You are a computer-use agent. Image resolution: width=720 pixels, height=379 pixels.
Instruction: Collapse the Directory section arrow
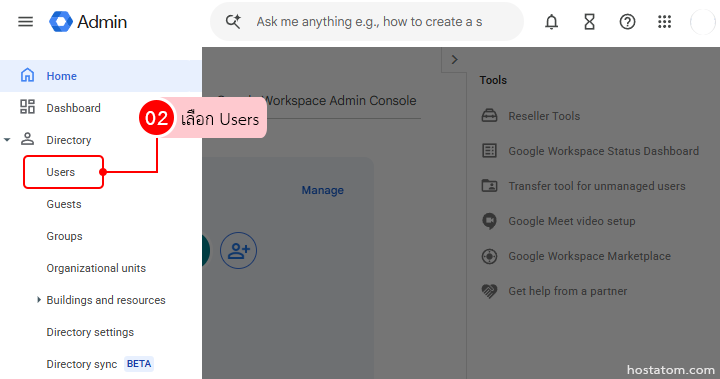[7, 140]
